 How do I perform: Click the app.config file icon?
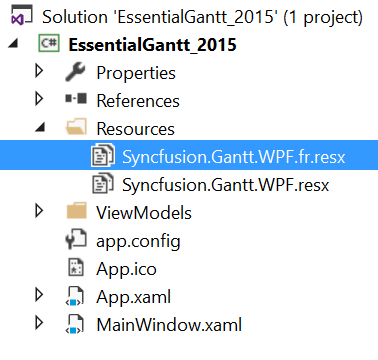[x=76, y=239]
